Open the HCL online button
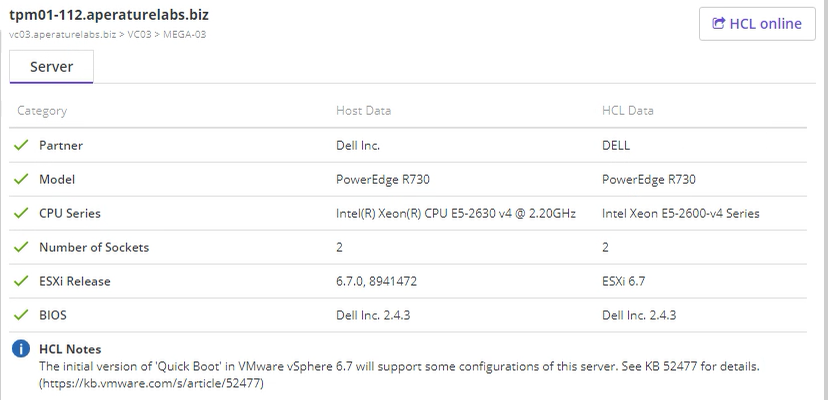The height and width of the screenshot is (400, 828). [757, 24]
